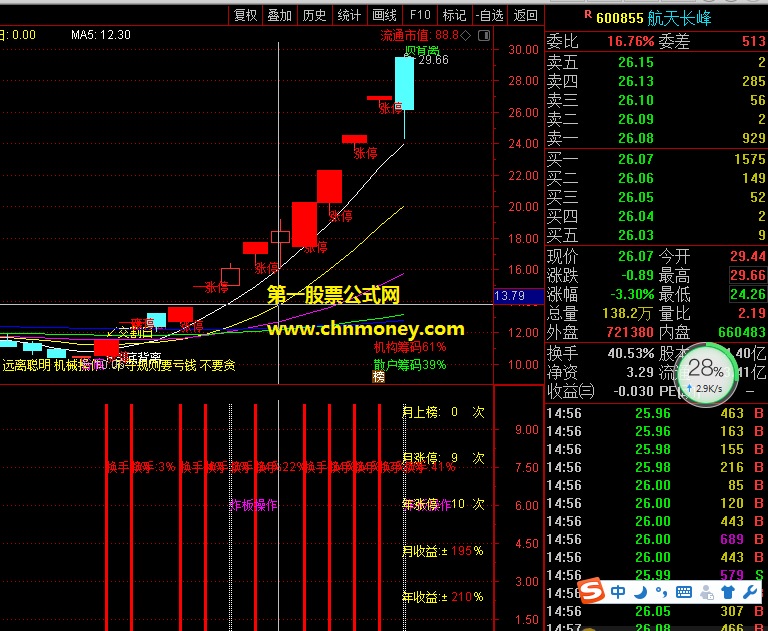
Task: Click the 最低 24.26 boxed value
Action: point(747,294)
